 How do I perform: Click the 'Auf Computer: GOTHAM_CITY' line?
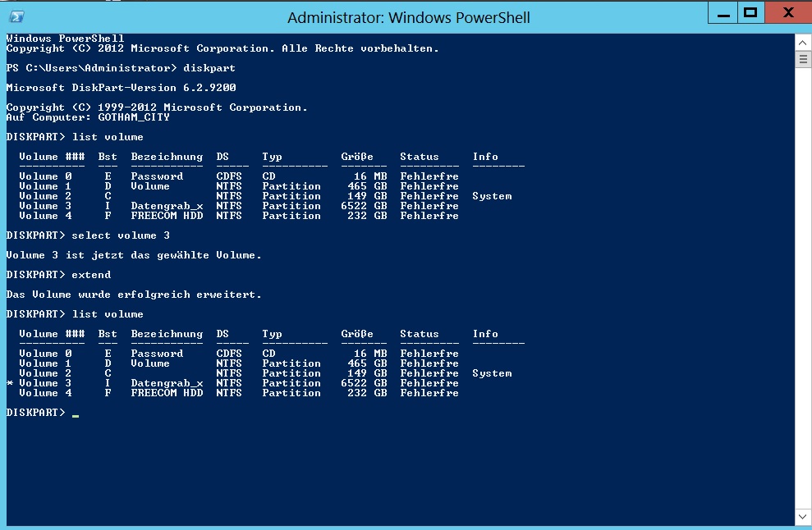tap(88, 117)
